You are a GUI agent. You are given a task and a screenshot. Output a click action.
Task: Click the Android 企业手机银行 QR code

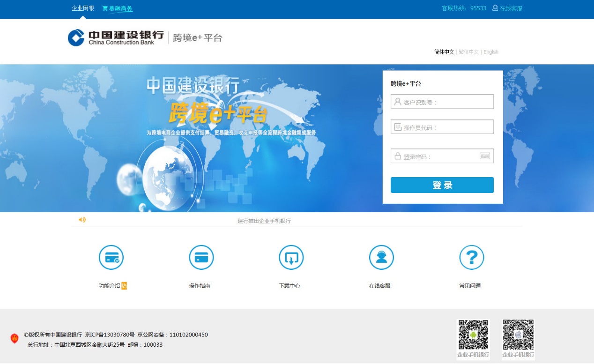pyautogui.click(x=473, y=335)
